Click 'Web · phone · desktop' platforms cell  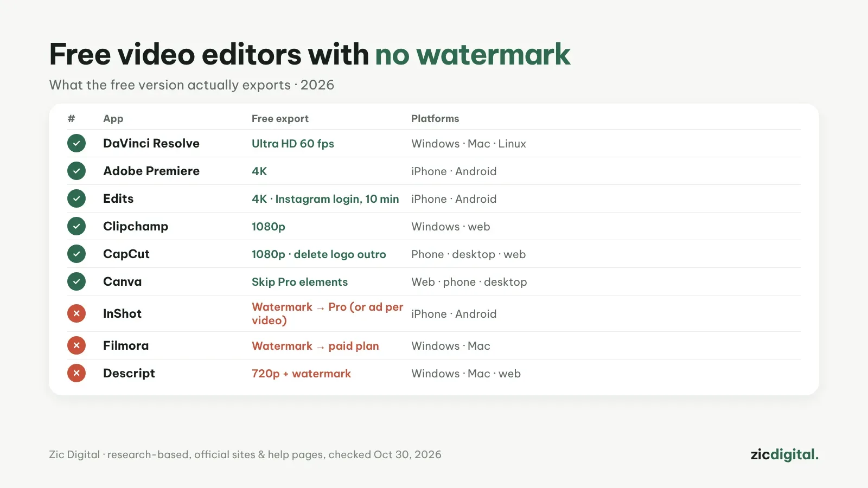(x=469, y=282)
